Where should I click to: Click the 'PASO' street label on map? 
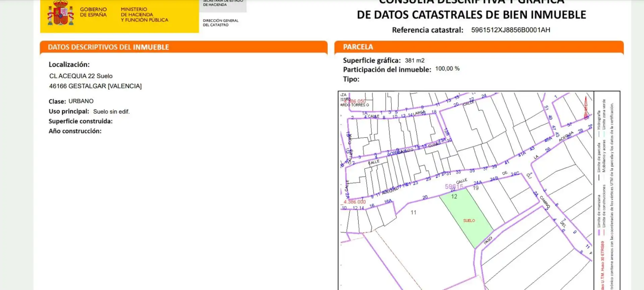488,240
